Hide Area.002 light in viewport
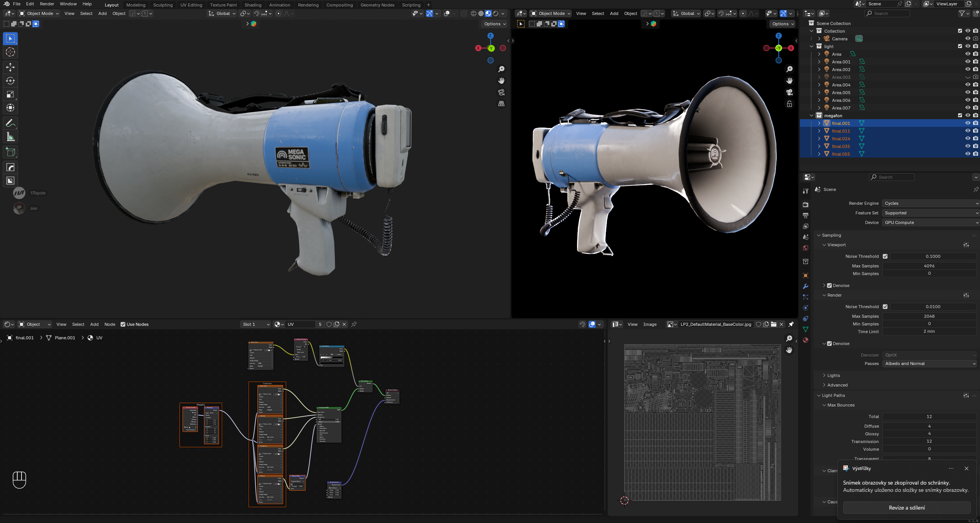The width and height of the screenshot is (980, 523). click(968, 70)
